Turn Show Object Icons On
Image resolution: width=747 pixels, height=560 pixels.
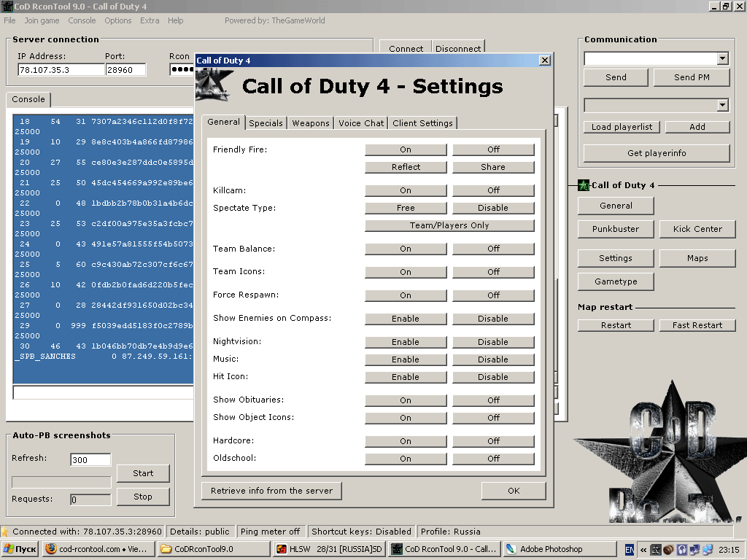[x=406, y=418]
